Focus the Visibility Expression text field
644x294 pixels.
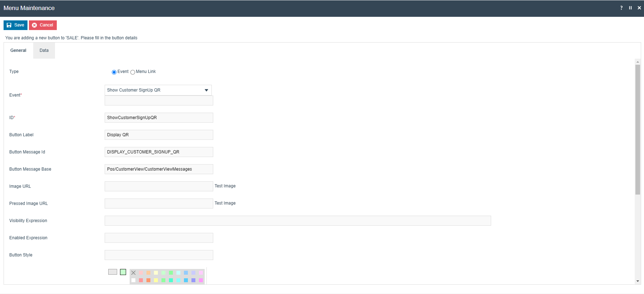coord(298,221)
